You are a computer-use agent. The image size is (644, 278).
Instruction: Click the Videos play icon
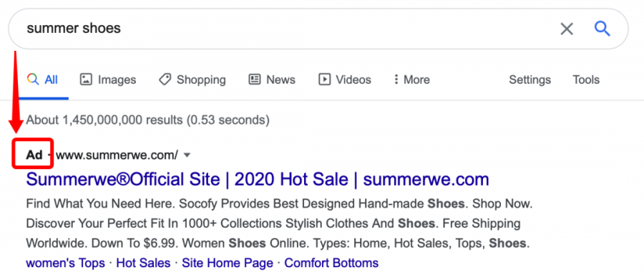pos(324,80)
